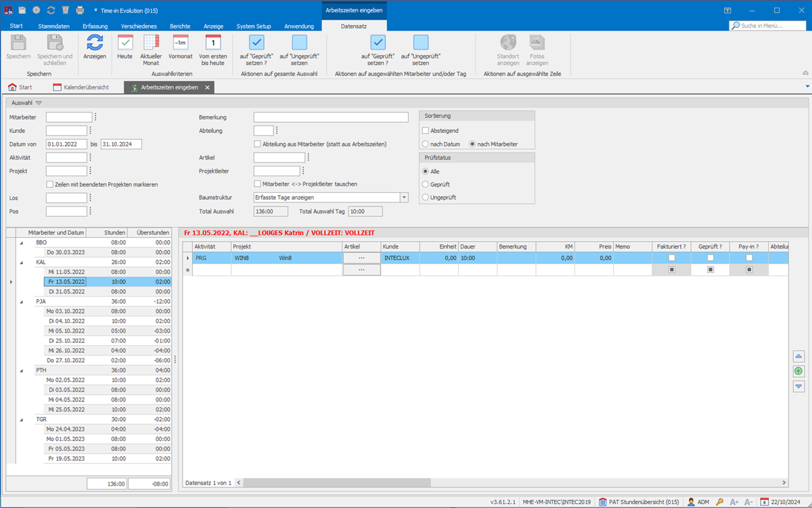
Task: Collapse the Auswahl filter panel
Action: tap(39, 103)
